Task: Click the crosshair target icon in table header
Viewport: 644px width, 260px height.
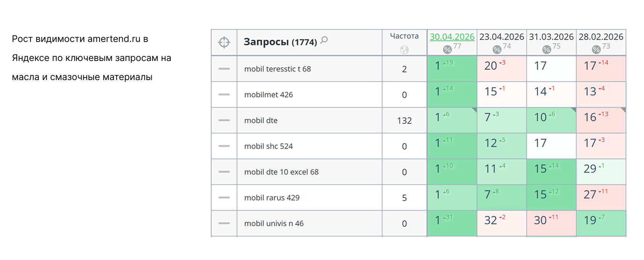Action: pyautogui.click(x=224, y=42)
